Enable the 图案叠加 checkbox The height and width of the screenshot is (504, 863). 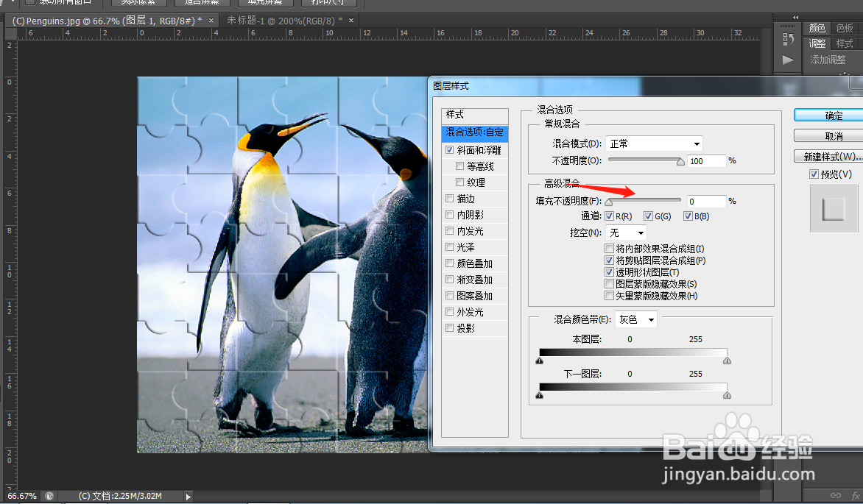(x=450, y=296)
